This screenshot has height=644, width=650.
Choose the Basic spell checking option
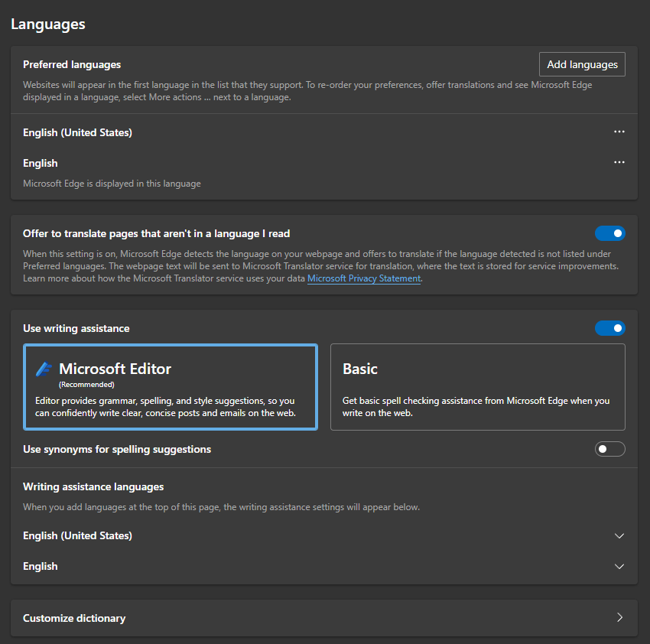click(x=477, y=387)
